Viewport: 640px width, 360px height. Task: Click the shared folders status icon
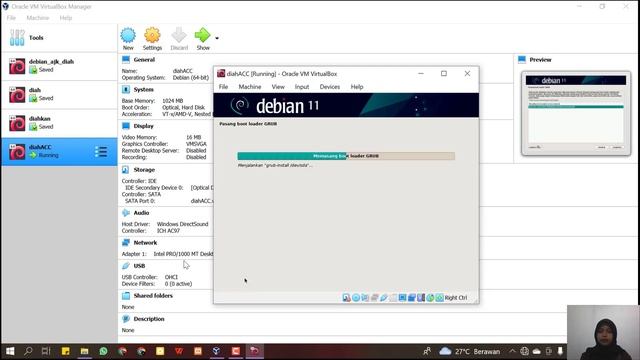(393, 298)
